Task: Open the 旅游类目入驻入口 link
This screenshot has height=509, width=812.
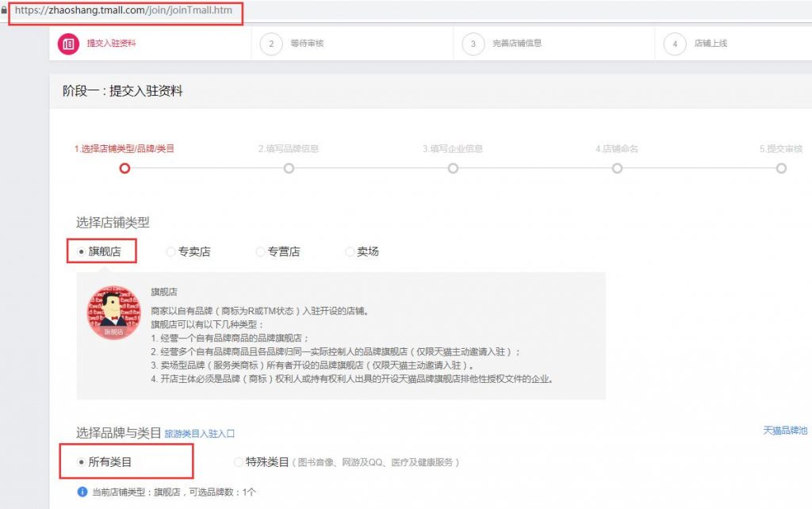Action: pos(200,434)
